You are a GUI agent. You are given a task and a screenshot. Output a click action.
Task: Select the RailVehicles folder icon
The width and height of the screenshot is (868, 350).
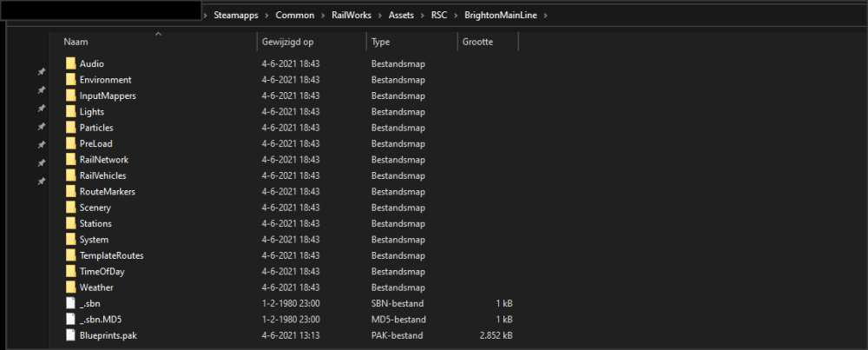[70, 175]
